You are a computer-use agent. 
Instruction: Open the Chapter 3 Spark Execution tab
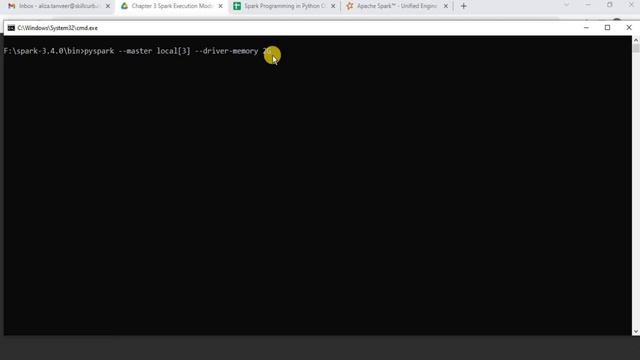171,6
